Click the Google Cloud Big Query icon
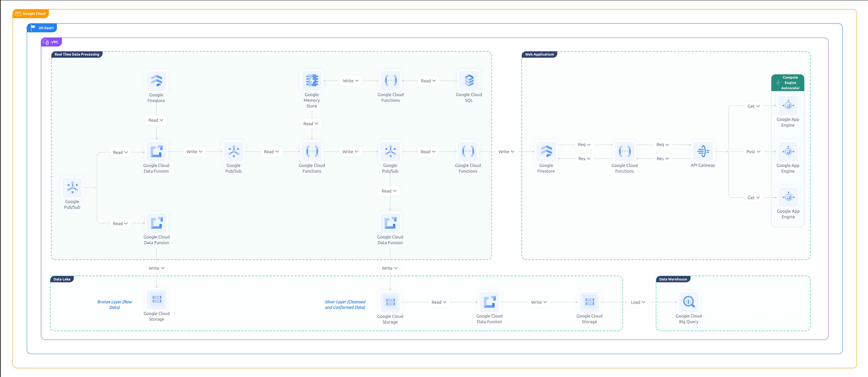Image resolution: width=868 pixels, height=377 pixels. (689, 302)
